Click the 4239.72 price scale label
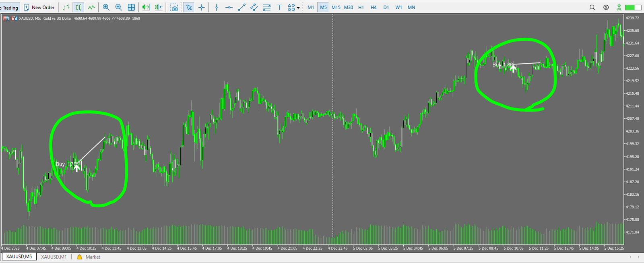Screen dimensions: 644x263 [632, 18]
